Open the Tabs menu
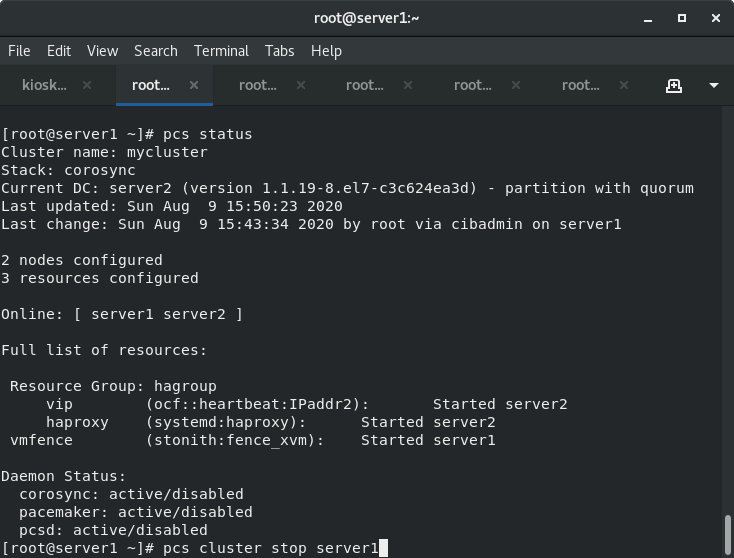 tap(279, 51)
